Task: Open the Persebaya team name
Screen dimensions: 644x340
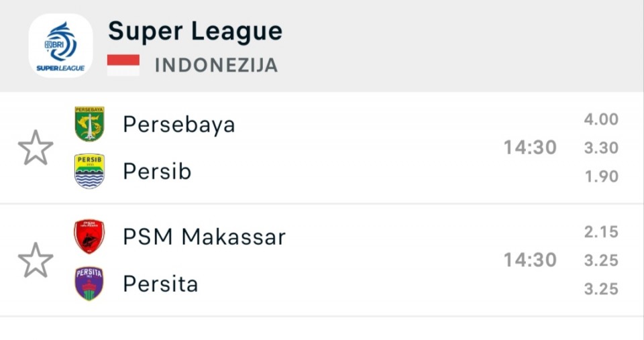Action: pos(179,125)
